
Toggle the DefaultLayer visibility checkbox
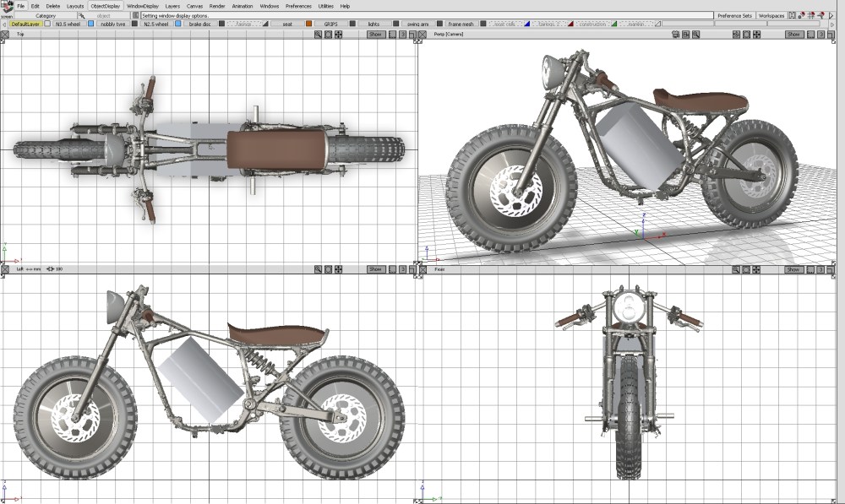pyautogui.click(x=47, y=24)
